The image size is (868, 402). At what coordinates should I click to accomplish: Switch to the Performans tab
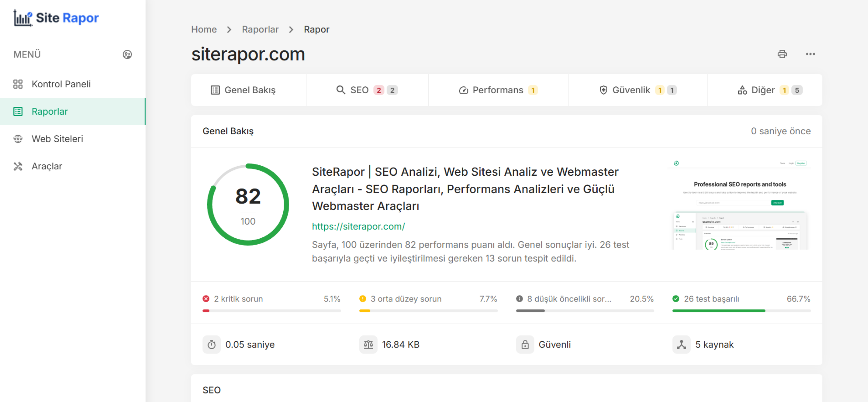[498, 90]
